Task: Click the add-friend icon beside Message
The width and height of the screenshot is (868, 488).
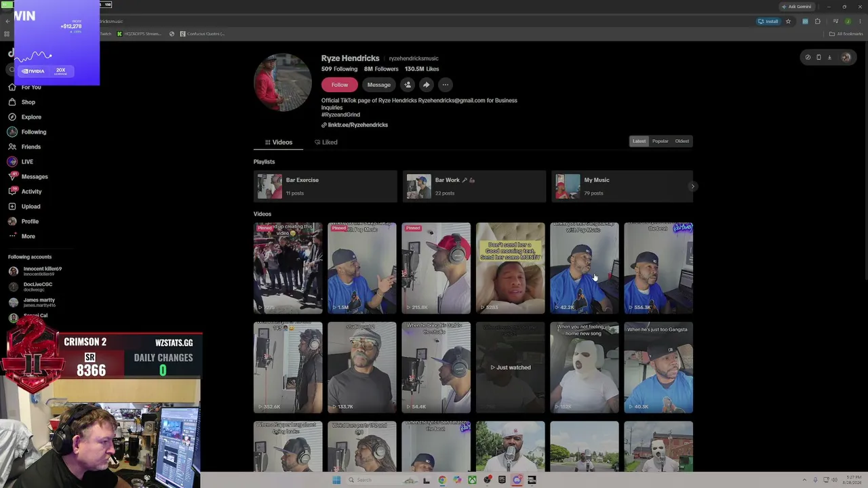Action: [407, 85]
